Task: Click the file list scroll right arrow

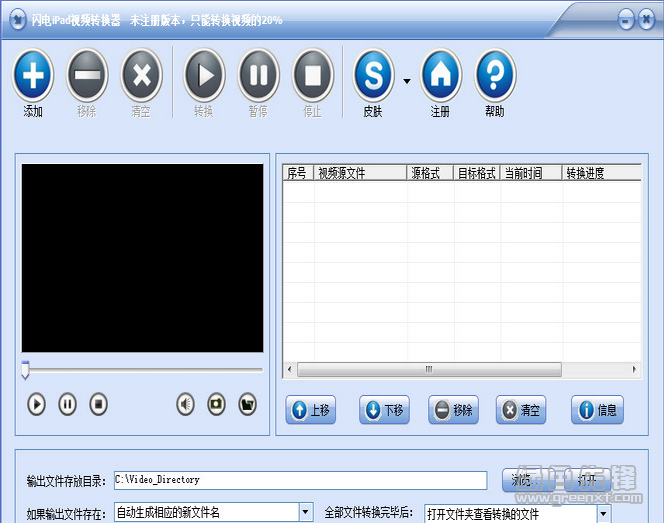Action: coord(634,369)
